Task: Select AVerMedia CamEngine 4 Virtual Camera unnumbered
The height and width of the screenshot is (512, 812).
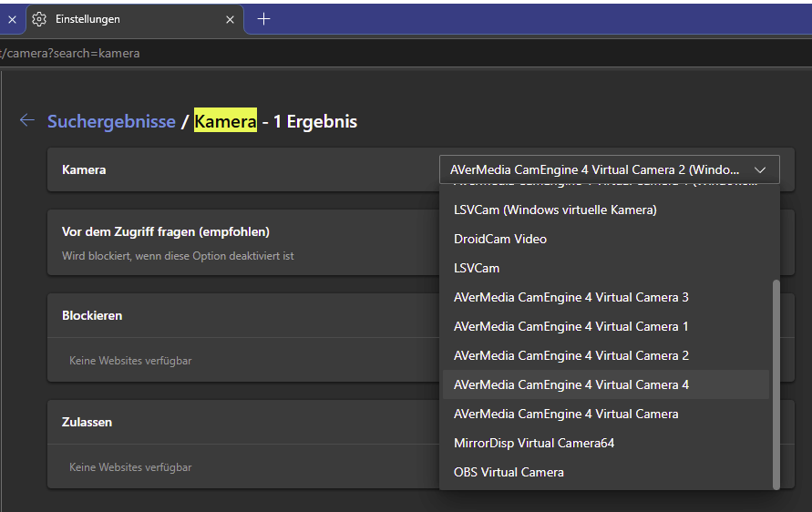Action: 606,414
